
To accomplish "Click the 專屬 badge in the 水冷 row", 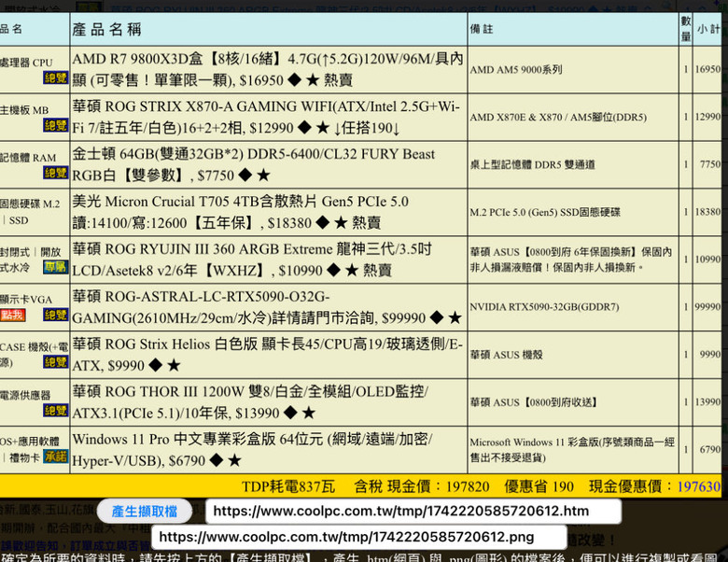I will (x=56, y=267).
